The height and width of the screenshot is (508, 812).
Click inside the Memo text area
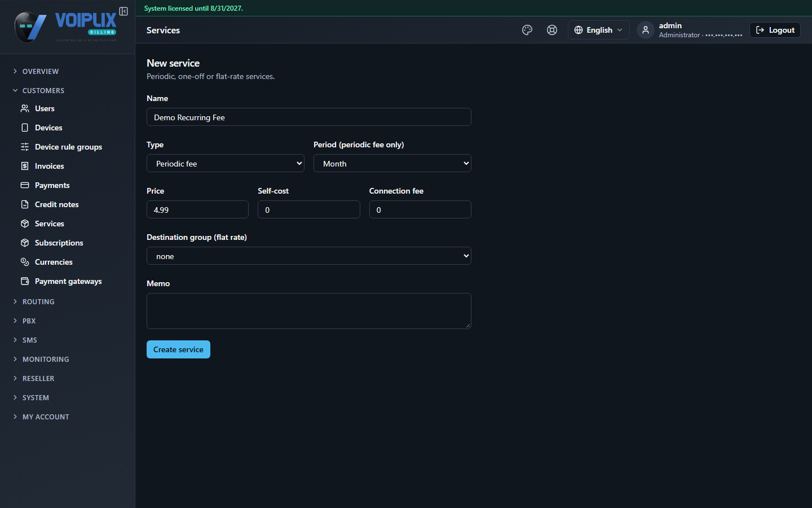[x=309, y=311]
